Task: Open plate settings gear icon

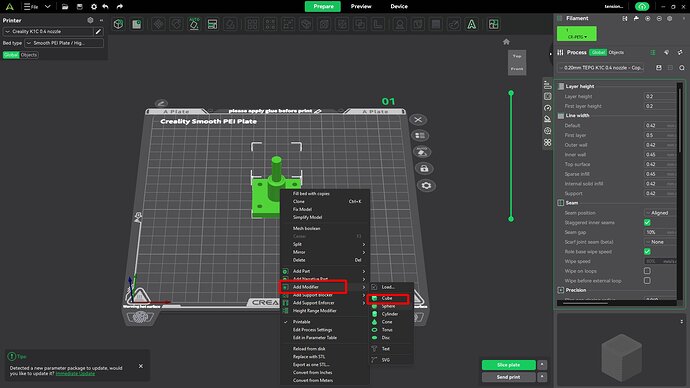Action: pyautogui.click(x=426, y=186)
